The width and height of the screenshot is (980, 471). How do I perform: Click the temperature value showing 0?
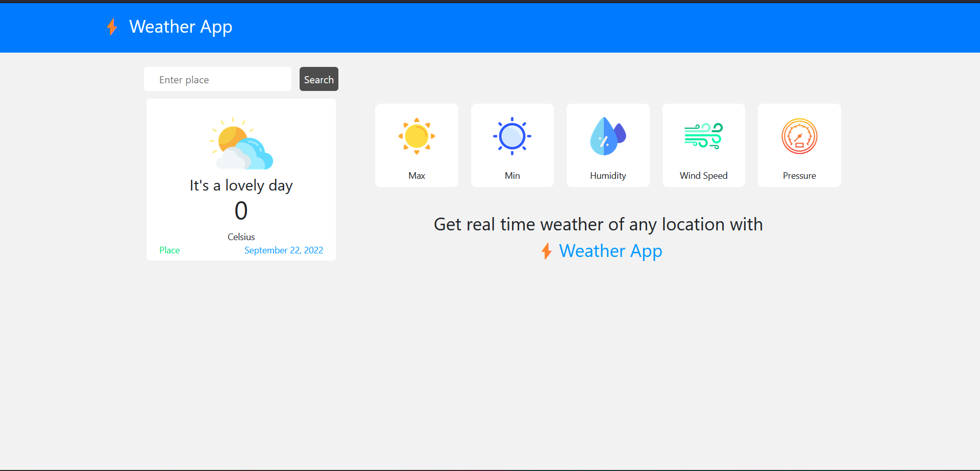click(241, 210)
